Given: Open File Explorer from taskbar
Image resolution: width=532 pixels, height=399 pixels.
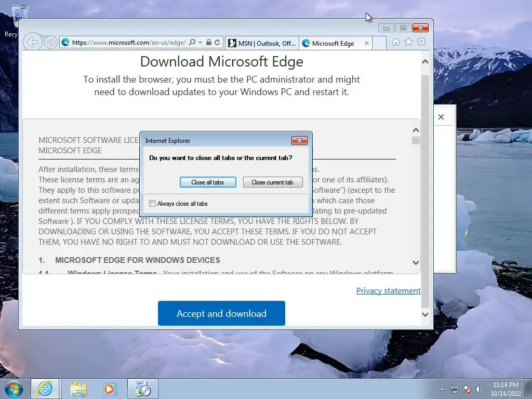Looking at the screenshot, I should pos(78,389).
